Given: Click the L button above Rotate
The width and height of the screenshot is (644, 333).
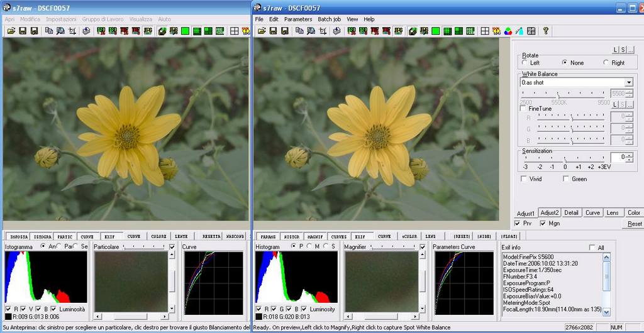Looking at the screenshot, I should pyautogui.click(x=615, y=50).
